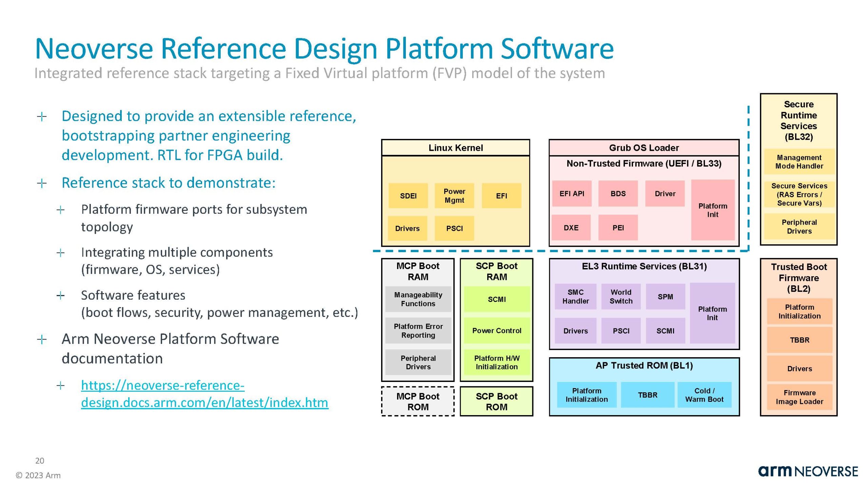Viewport: 868px width, 488px height.
Task: Select the Power Mgmt block
Action: [x=454, y=196]
